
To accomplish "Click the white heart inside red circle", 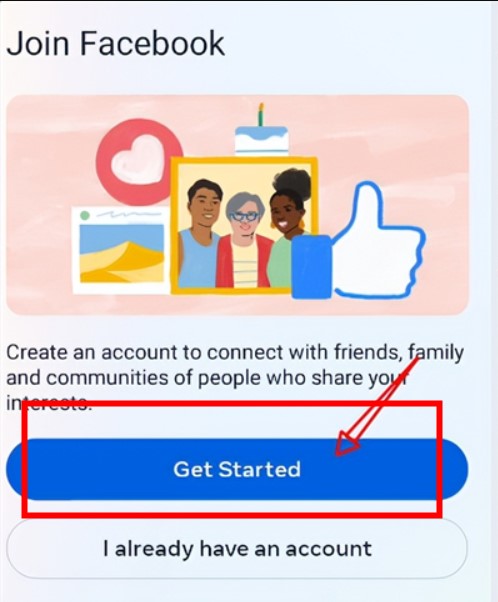I will pyautogui.click(x=139, y=160).
